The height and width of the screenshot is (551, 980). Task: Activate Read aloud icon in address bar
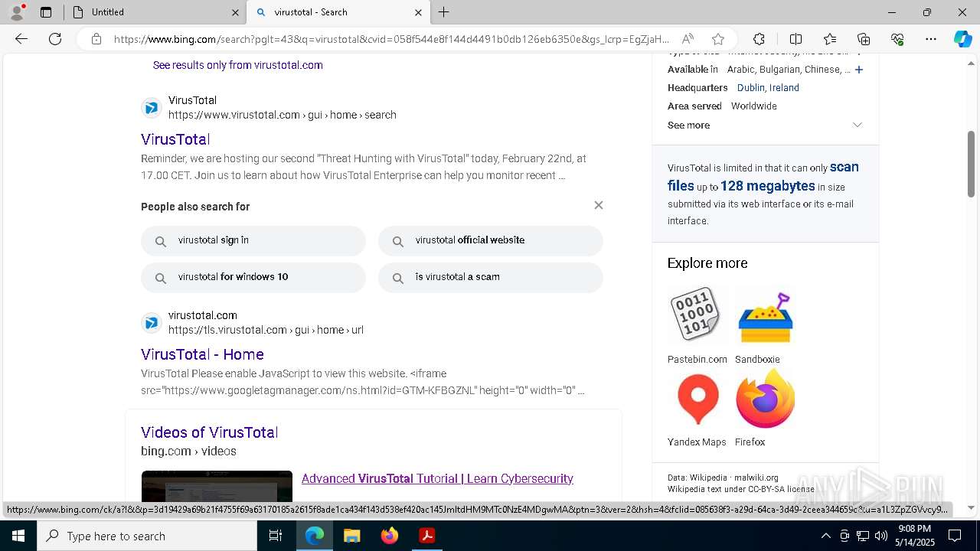688,39
